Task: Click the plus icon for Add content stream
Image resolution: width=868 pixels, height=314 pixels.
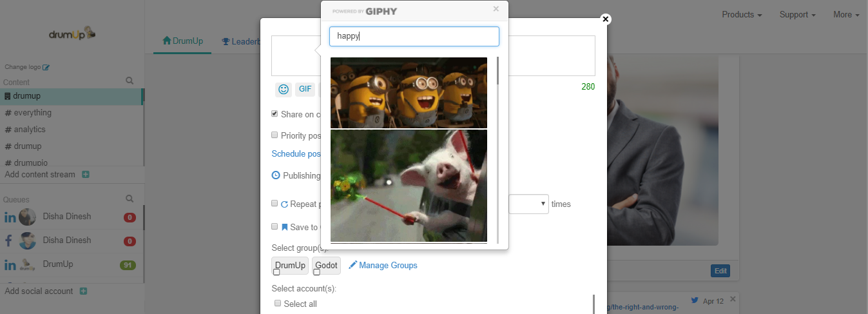Action: point(86,175)
